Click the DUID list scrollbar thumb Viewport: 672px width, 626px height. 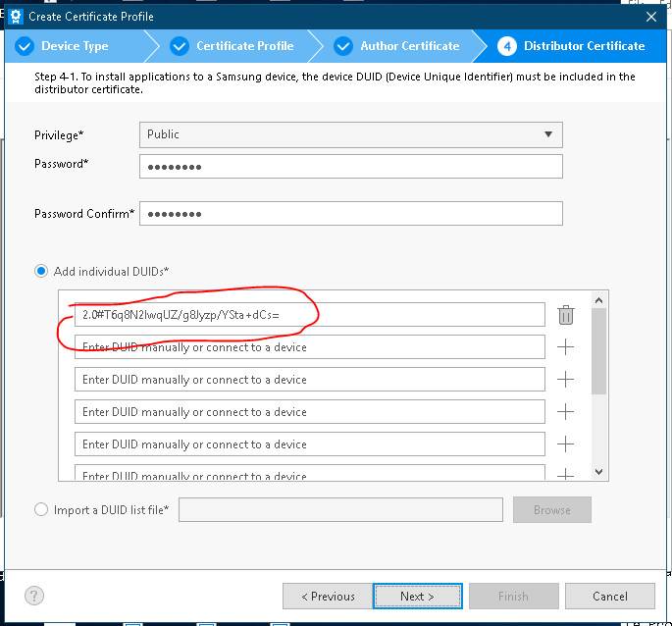click(598, 351)
